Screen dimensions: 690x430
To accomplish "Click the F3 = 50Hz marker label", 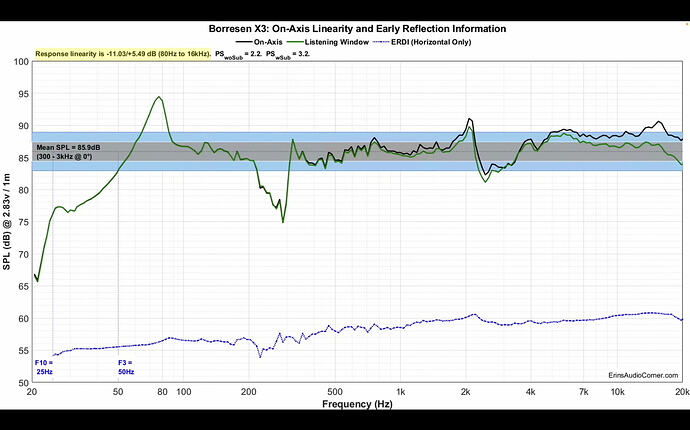I will click(125, 367).
